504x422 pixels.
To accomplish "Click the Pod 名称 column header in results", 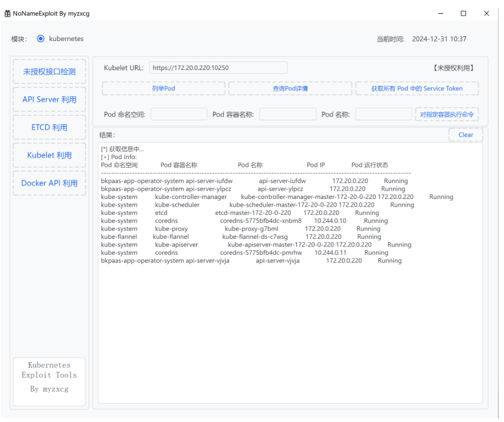I will point(251,166).
